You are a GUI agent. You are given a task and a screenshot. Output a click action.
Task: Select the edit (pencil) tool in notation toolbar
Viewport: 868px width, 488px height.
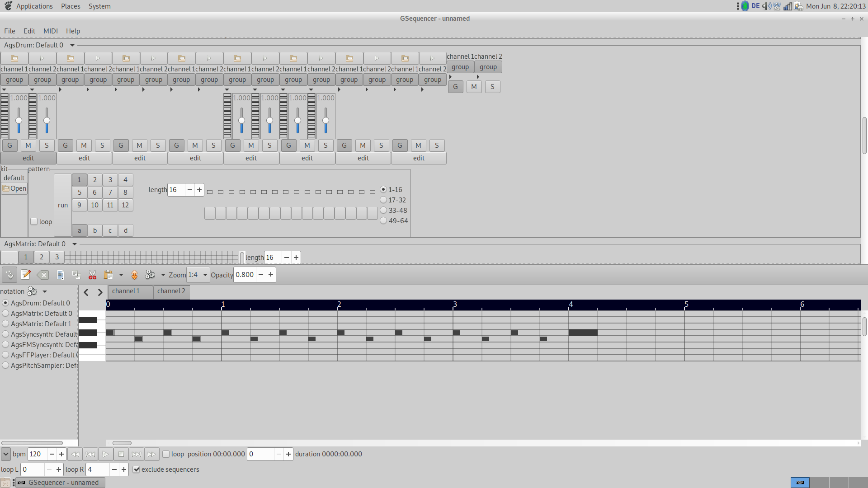pyautogui.click(x=26, y=275)
